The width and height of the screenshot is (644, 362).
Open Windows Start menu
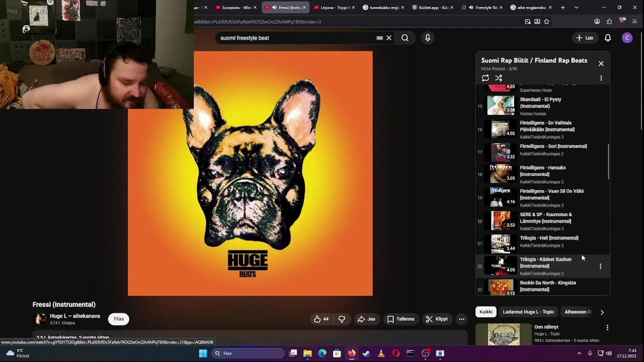[x=203, y=353]
